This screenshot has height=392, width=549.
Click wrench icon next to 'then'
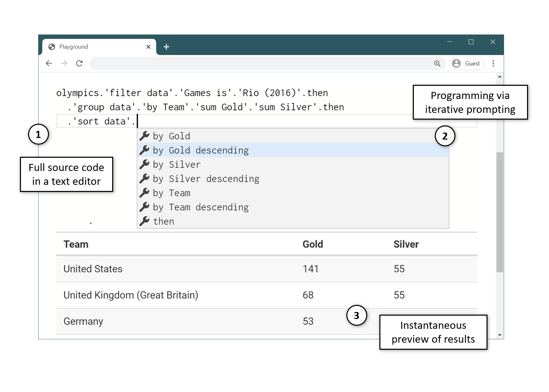[x=145, y=221]
